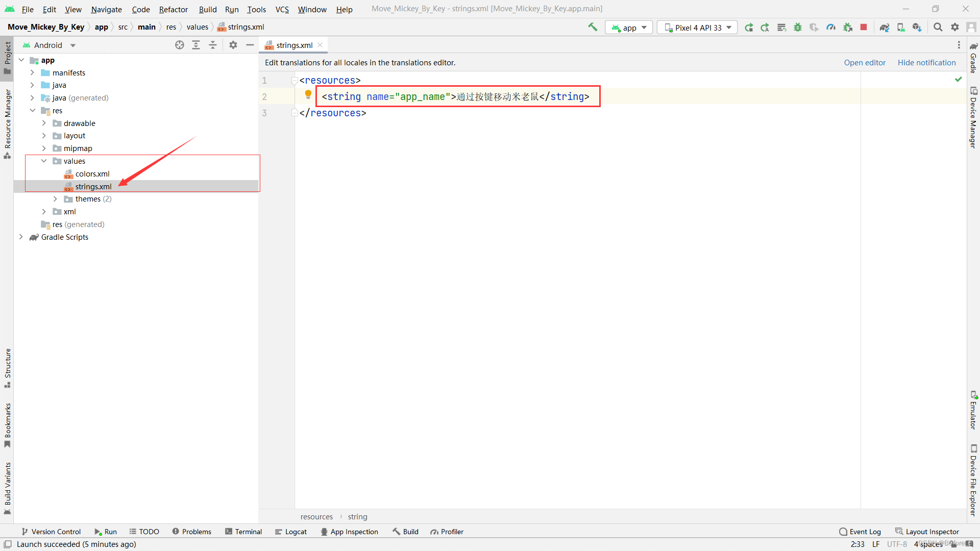This screenshot has width=980, height=551.
Task: Click the quick-fix lightbulb on line 2
Action: click(308, 94)
